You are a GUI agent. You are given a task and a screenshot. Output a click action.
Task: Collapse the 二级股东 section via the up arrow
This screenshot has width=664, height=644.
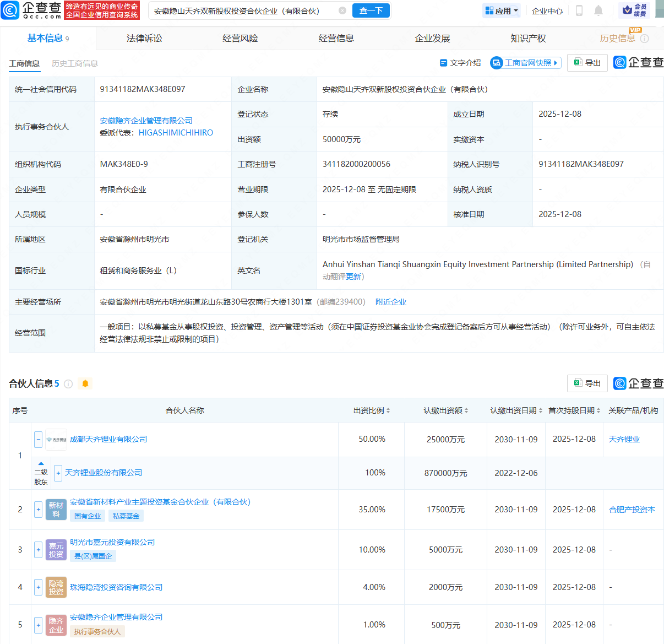(x=41, y=463)
